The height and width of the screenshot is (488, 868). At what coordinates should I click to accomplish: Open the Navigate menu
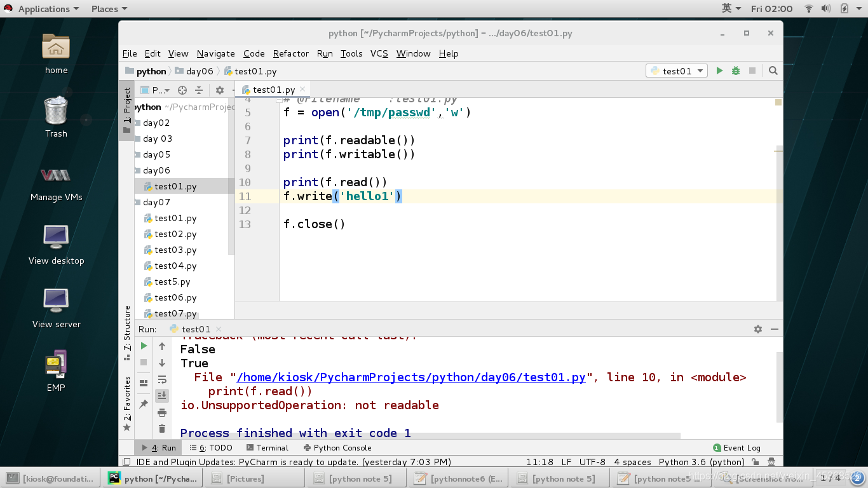pyautogui.click(x=216, y=53)
